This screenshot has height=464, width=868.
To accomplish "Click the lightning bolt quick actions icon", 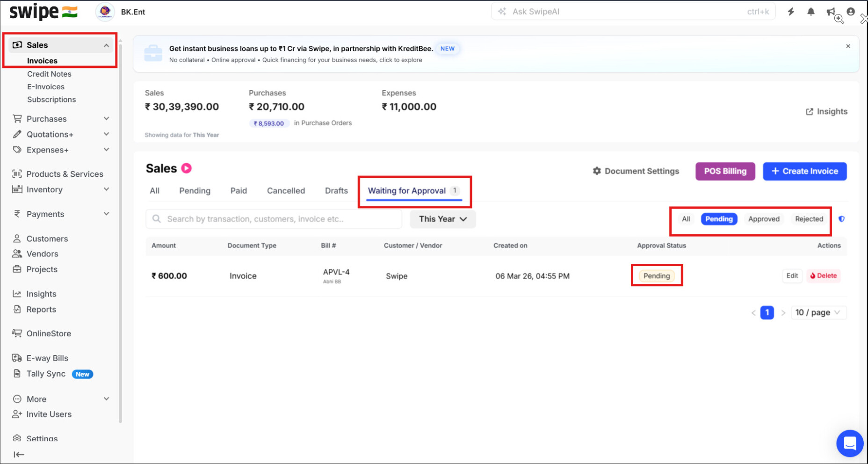I will [791, 12].
